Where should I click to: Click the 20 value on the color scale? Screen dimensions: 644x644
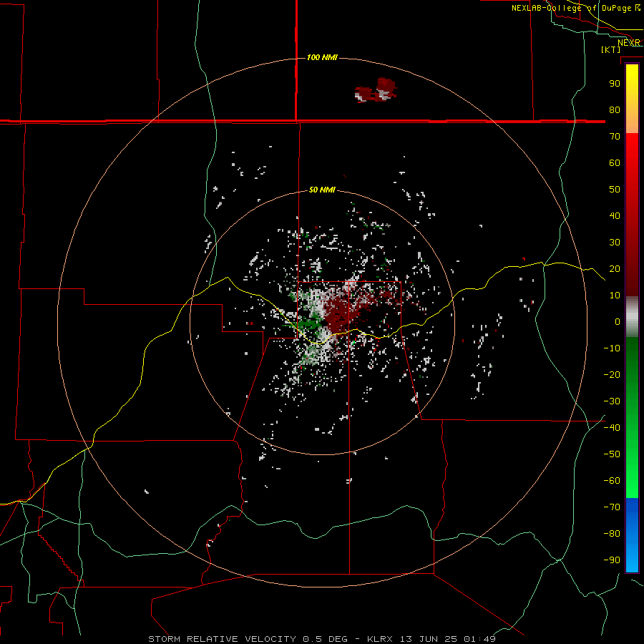point(615,268)
